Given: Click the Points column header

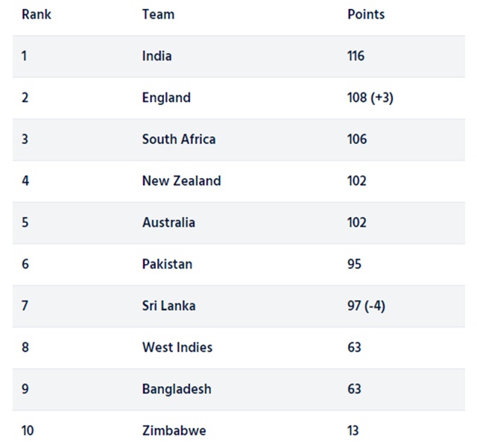Looking at the screenshot, I should click(x=366, y=14).
